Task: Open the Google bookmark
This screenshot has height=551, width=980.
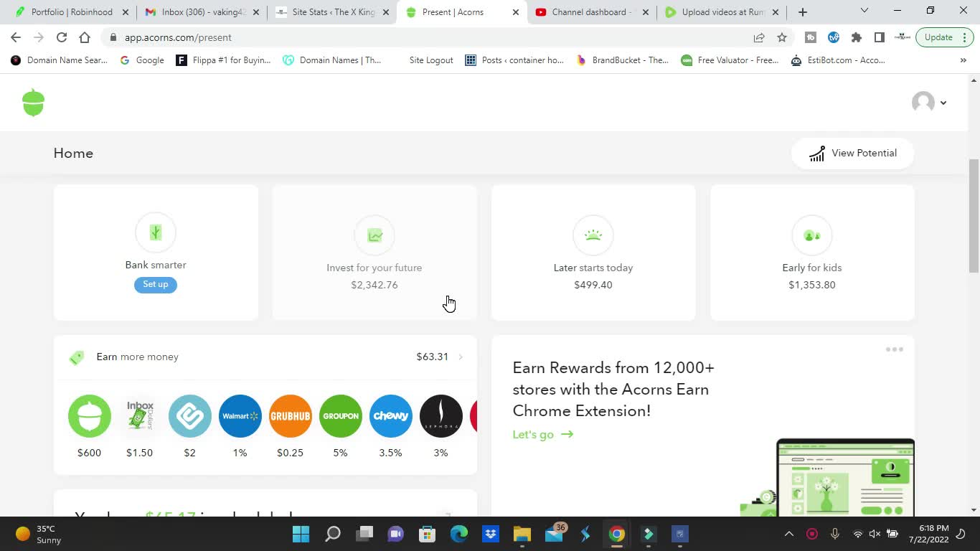Action: tap(142, 60)
